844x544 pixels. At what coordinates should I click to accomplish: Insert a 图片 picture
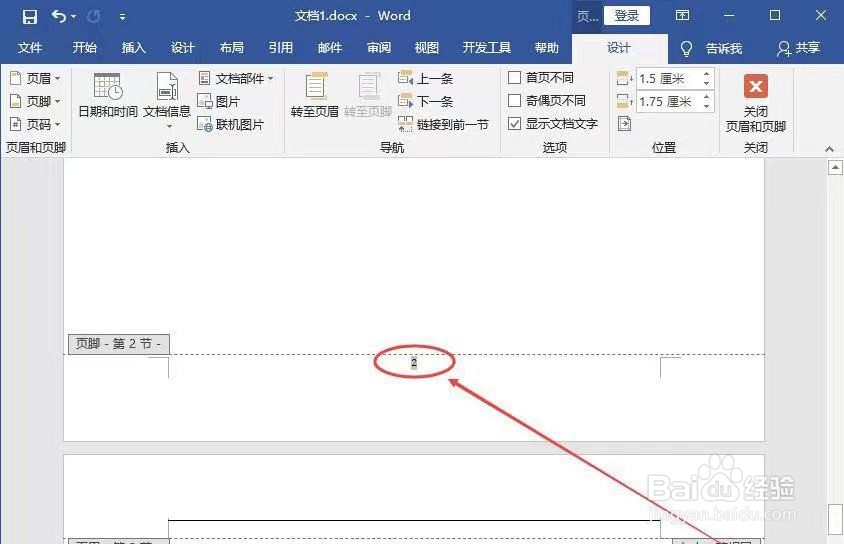click(219, 101)
